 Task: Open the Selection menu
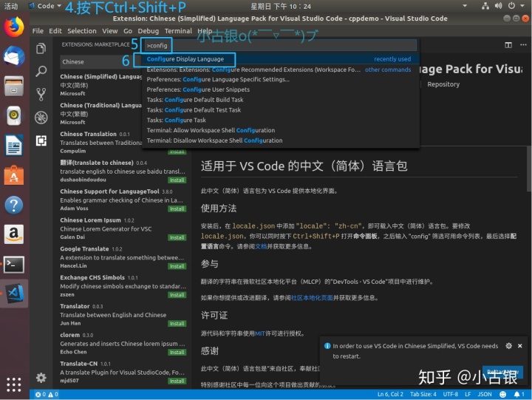[82, 31]
